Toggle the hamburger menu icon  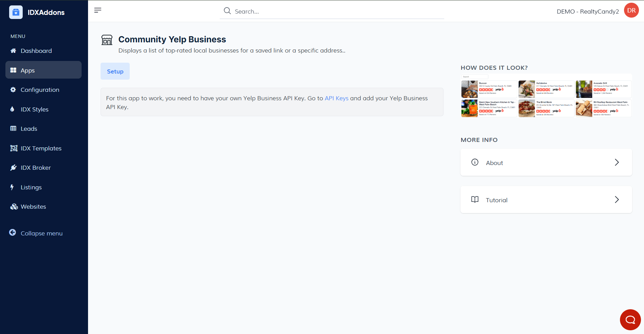pyautogui.click(x=98, y=10)
